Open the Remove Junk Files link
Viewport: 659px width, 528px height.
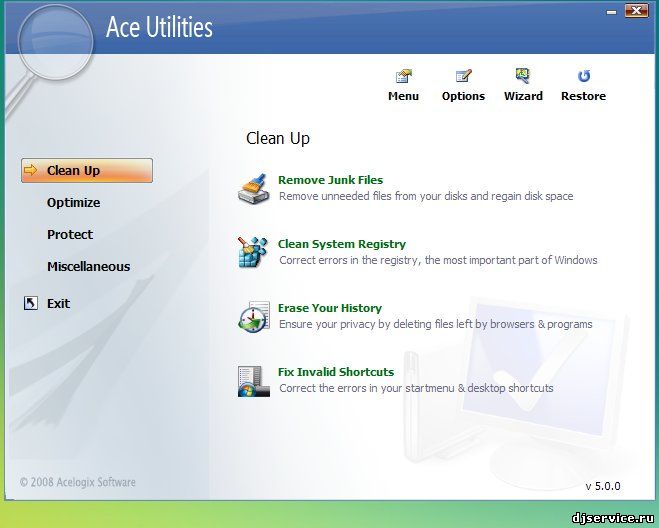click(x=330, y=180)
